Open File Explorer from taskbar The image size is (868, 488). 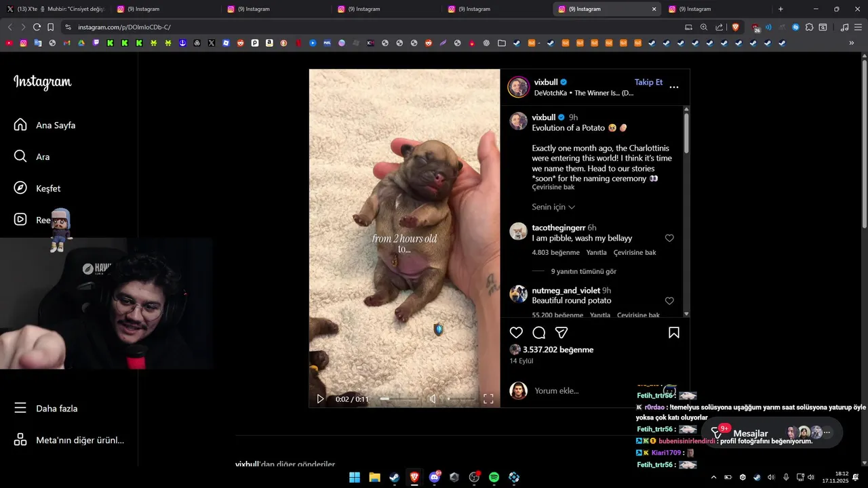[374, 477]
